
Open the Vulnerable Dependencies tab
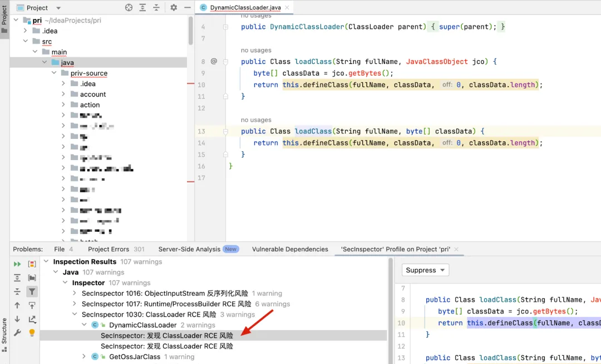(290, 249)
